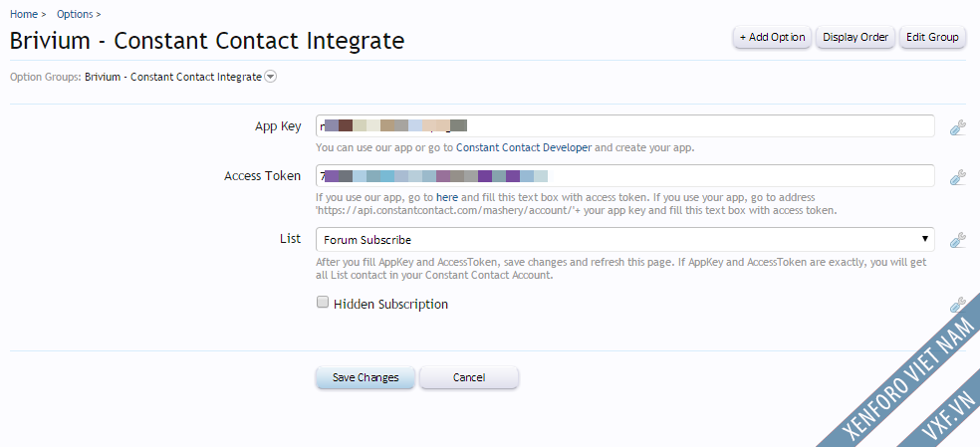980x447 pixels.
Task: Click the edit wrench icon beside Access Token
Action: [x=957, y=177]
